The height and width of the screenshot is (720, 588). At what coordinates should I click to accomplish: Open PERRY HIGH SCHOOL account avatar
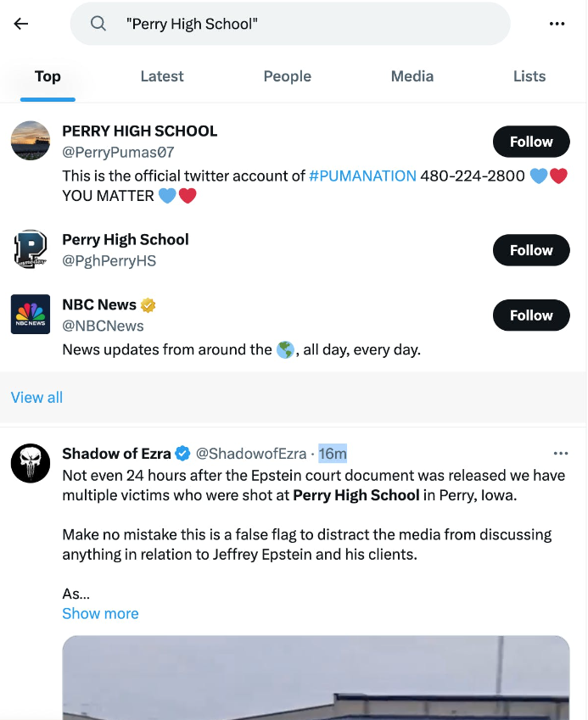31,141
